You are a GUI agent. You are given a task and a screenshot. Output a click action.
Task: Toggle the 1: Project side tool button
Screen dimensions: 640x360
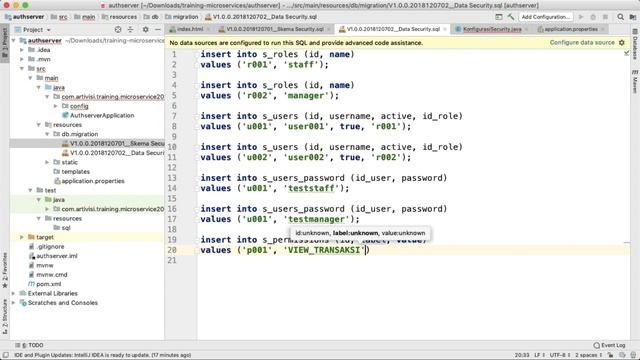pos(4,42)
